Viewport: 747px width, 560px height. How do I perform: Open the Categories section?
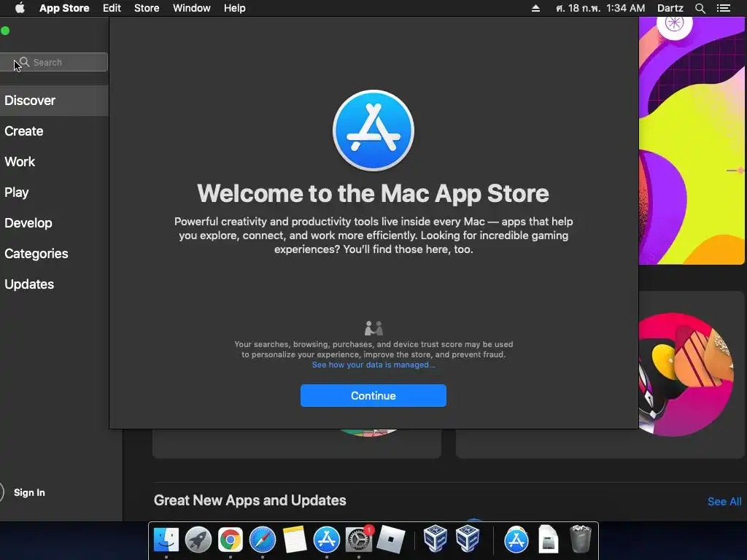coord(54,253)
